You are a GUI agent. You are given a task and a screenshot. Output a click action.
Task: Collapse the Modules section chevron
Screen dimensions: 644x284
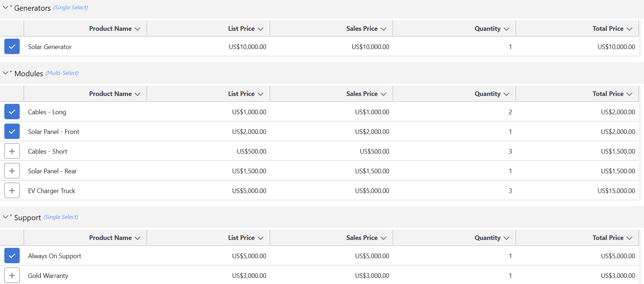tap(5, 73)
